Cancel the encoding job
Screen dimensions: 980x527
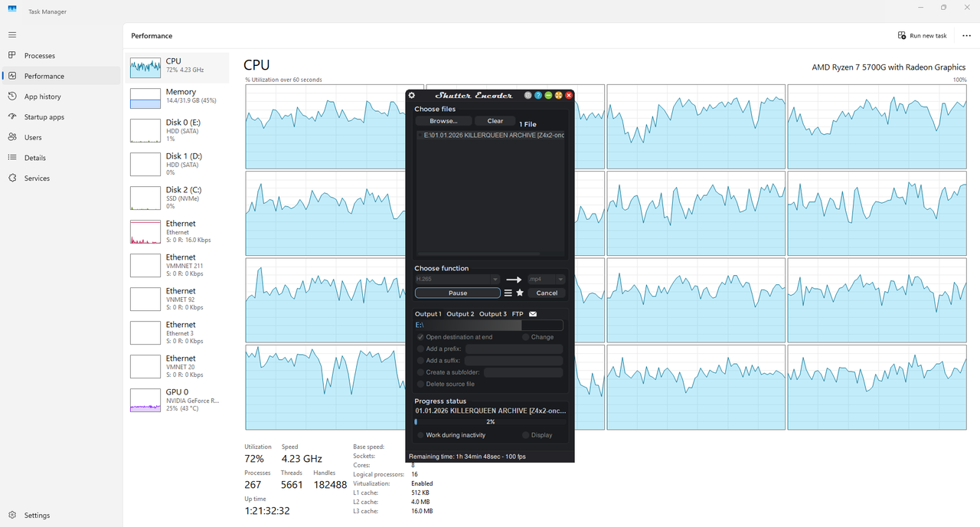coord(547,293)
